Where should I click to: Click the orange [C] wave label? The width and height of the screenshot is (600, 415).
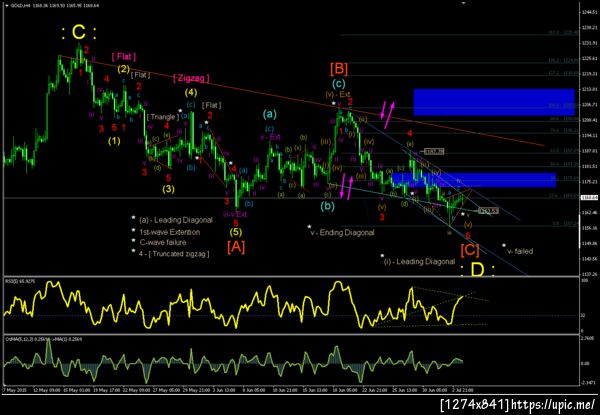pos(470,249)
